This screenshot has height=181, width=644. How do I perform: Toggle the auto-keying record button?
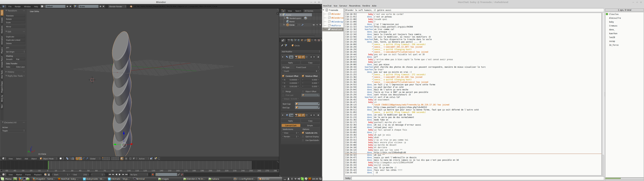(153, 174)
